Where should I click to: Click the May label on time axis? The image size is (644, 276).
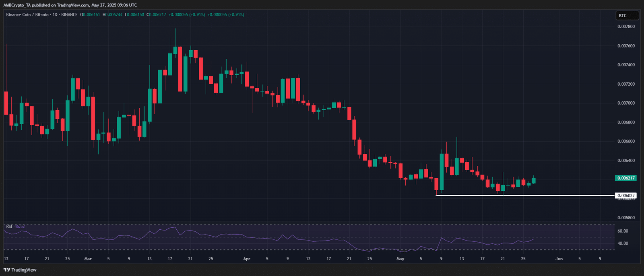[x=400, y=259]
